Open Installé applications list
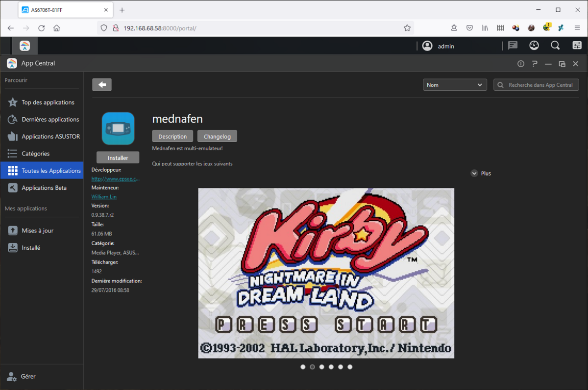 point(42,248)
